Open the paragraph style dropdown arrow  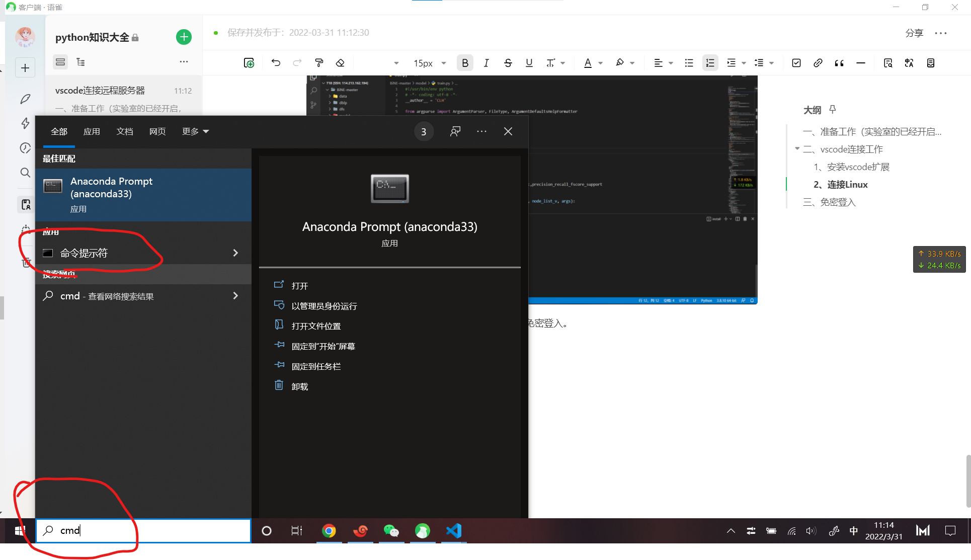[396, 63]
